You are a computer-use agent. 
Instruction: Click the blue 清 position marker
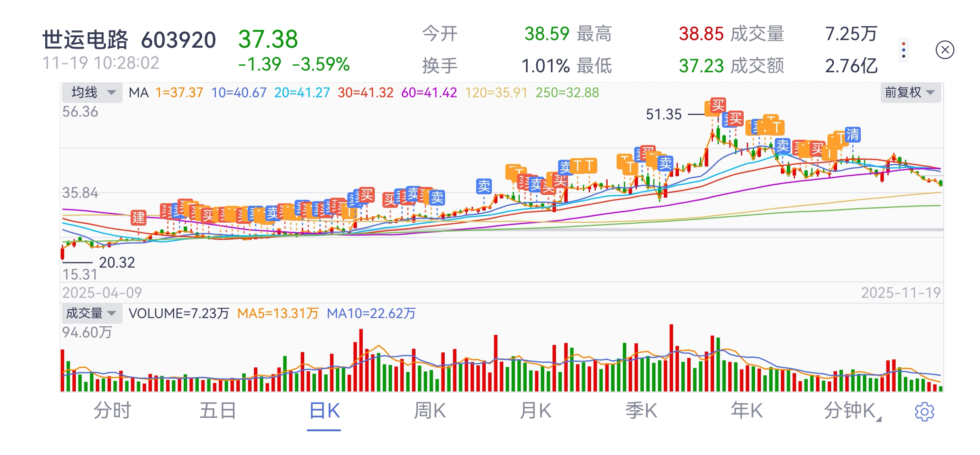tap(852, 134)
